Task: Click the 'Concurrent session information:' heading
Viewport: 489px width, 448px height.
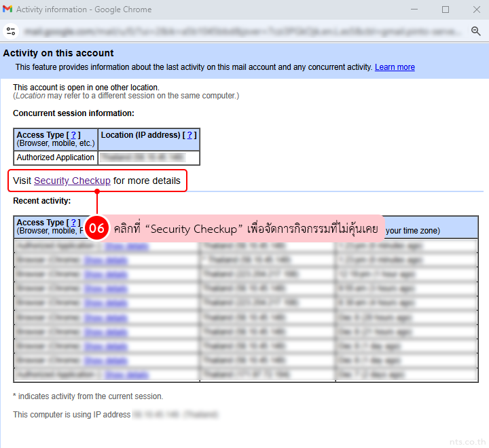Action: [x=73, y=113]
